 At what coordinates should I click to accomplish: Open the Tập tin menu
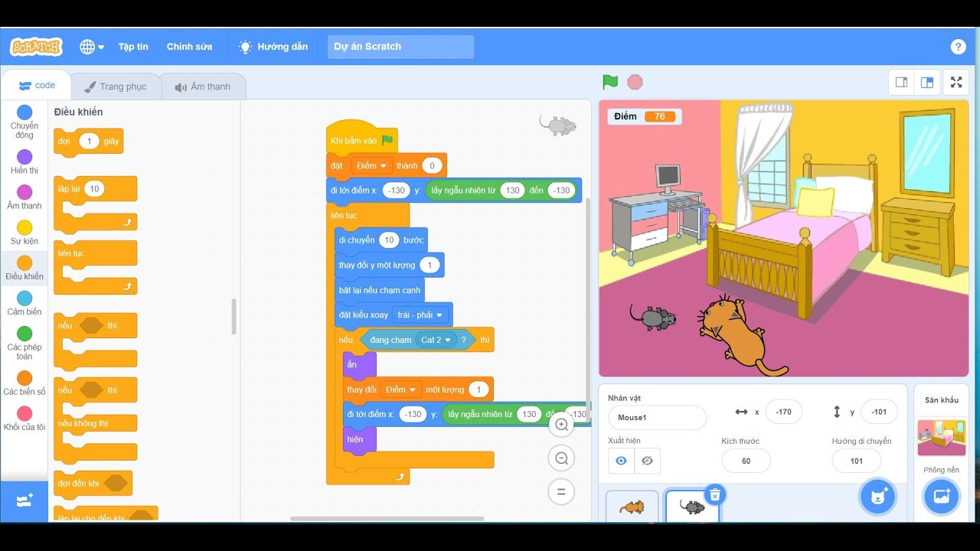coord(133,47)
